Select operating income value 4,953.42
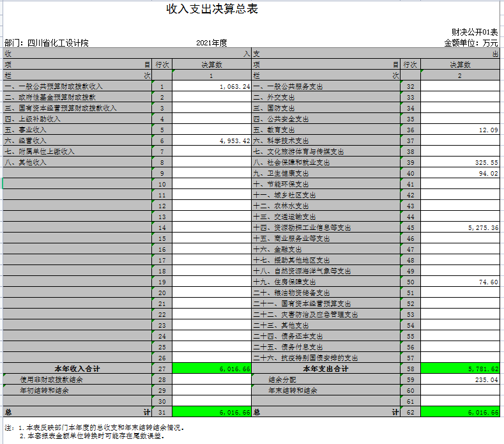Screen dimensions: 504x444 pos(212,141)
